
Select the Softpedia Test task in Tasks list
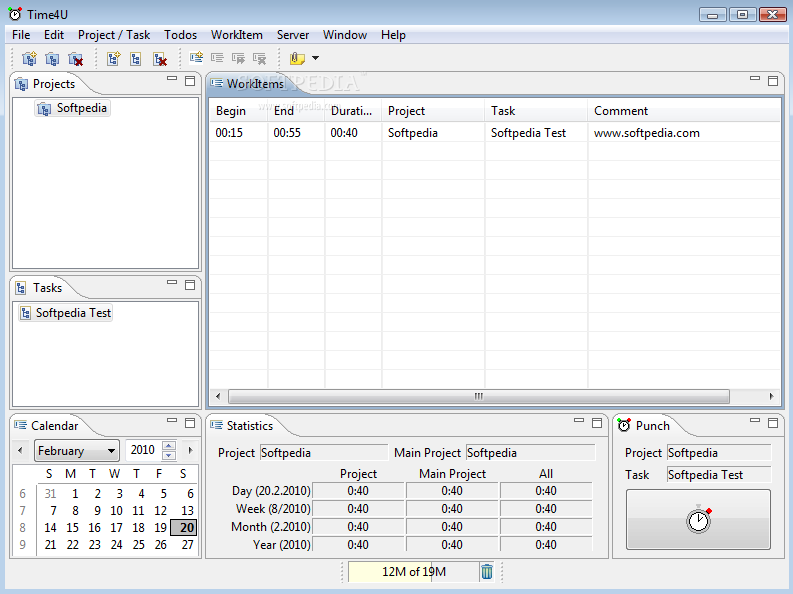[65, 313]
